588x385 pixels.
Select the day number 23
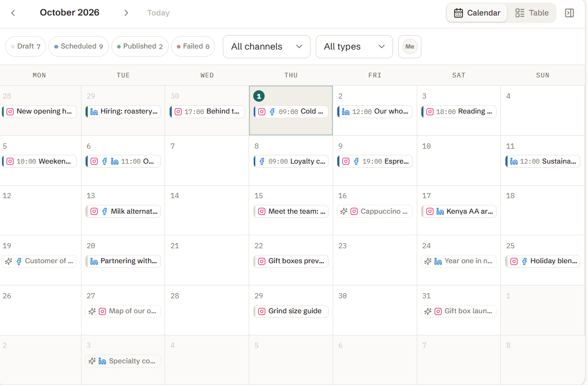342,246
